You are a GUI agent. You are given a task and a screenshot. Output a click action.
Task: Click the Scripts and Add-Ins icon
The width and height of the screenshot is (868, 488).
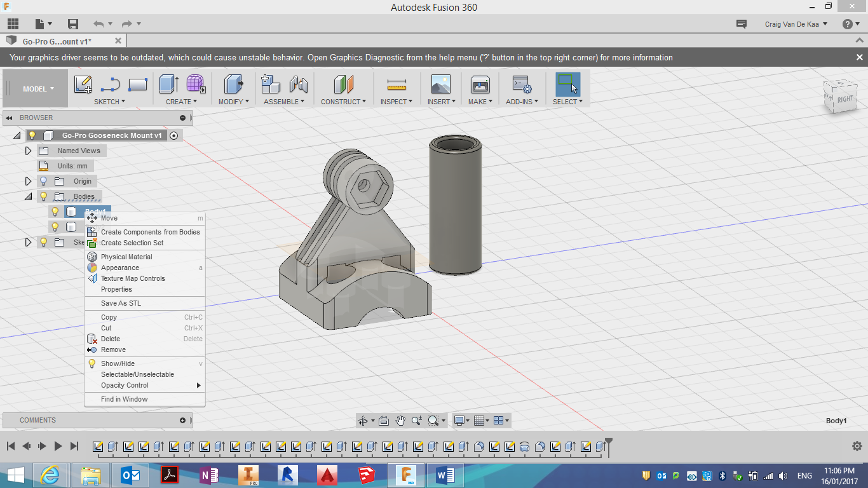(522, 84)
